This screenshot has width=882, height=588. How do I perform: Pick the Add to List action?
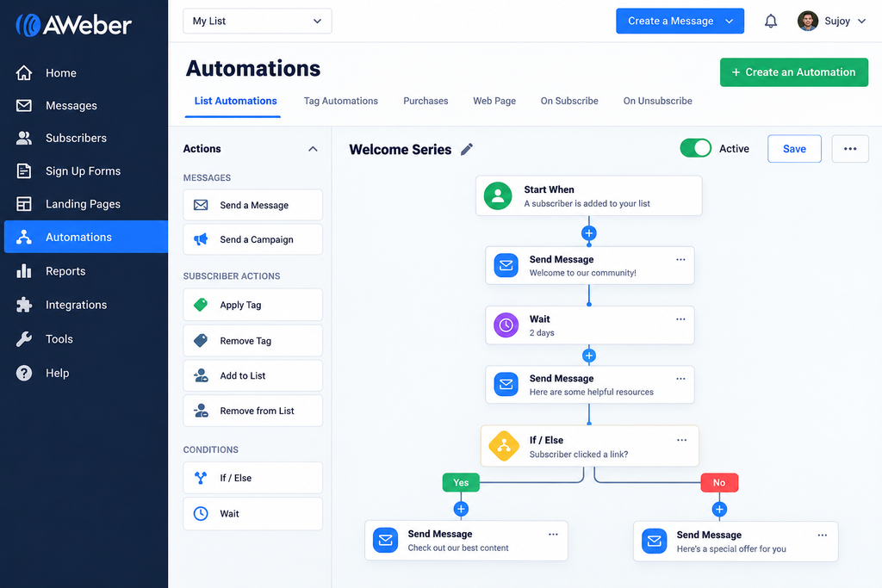pyautogui.click(x=252, y=375)
